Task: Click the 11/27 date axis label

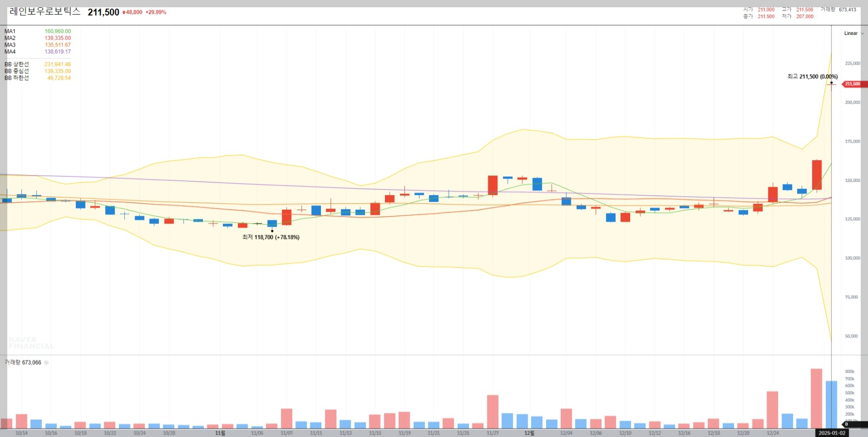Action: click(492, 433)
